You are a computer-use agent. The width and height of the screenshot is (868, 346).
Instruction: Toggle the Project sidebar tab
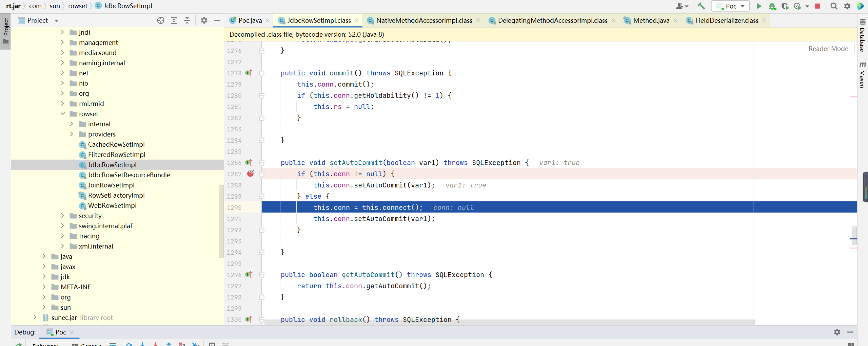tap(5, 31)
